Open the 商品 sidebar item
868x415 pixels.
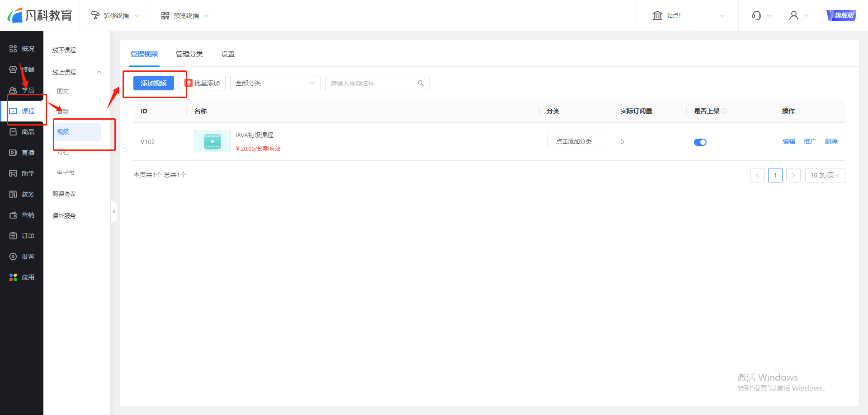pyautogui.click(x=22, y=132)
